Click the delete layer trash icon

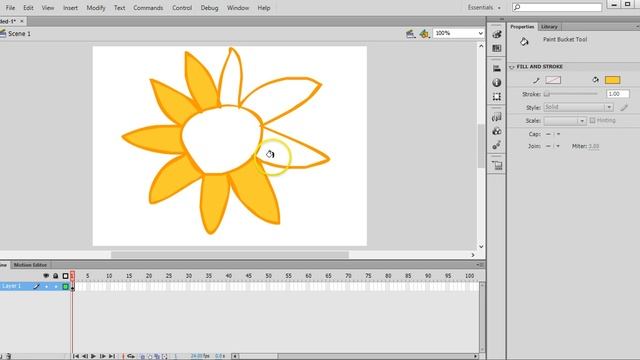click(x=9, y=356)
